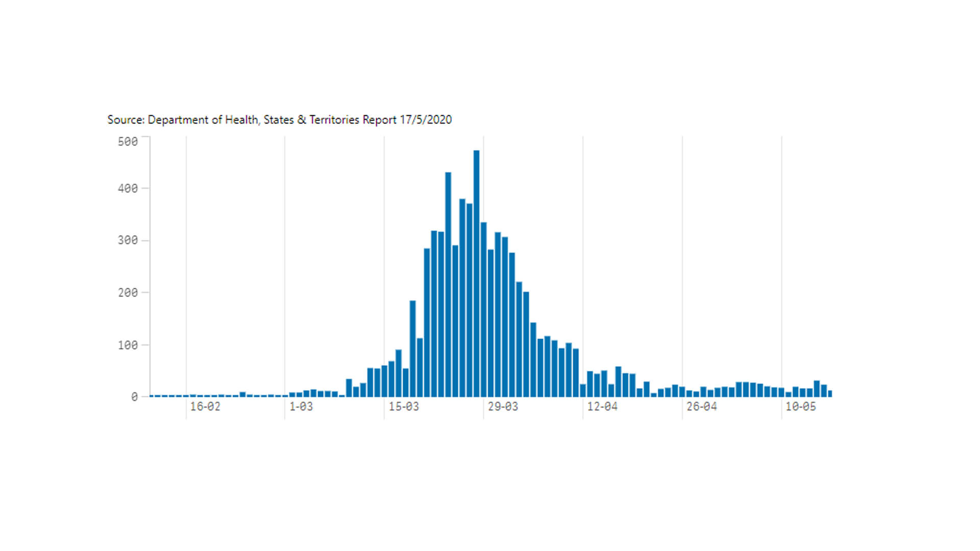The width and height of the screenshot is (980, 551).
Task: Click the 300 y-axis value
Action: pyautogui.click(x=128, y=240)
